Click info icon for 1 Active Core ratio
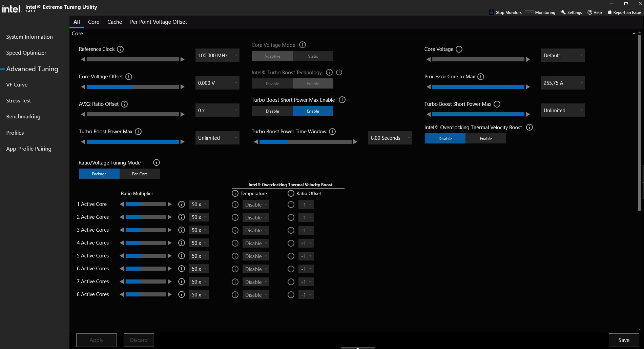This screenshot has width=644, height=349. tap(182, 204)
